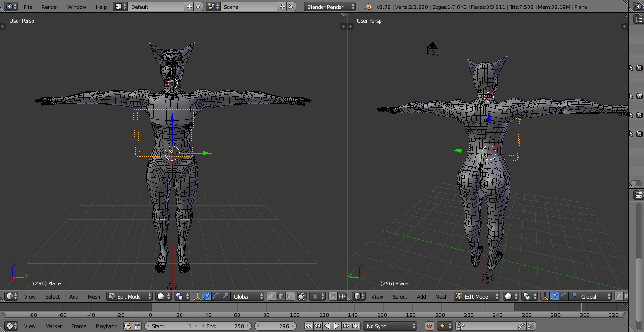
Task: Open the Blender Render engine dropdown
Action: tap(330, 7)
